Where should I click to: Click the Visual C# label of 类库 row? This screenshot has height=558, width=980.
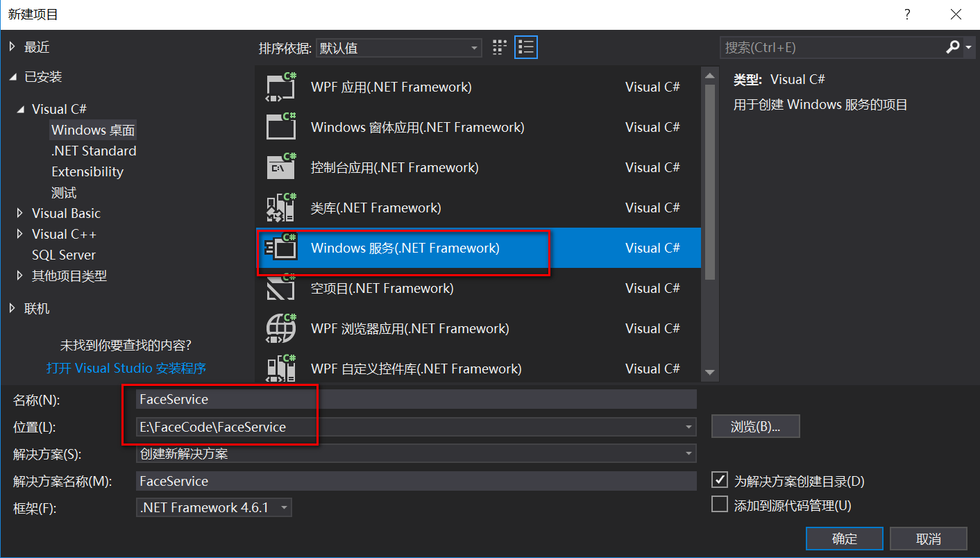pyautogui.click(x=652, y=208)
